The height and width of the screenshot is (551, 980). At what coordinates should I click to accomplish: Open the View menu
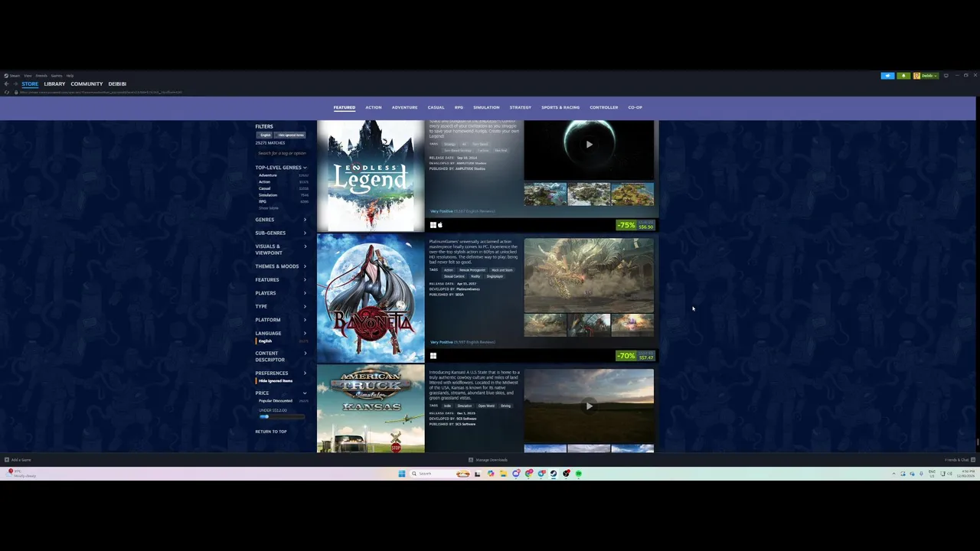click(x=28, y=76)
